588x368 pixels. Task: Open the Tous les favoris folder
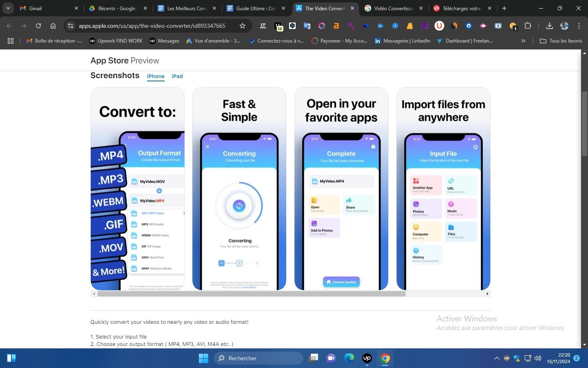tap(561, 41)
